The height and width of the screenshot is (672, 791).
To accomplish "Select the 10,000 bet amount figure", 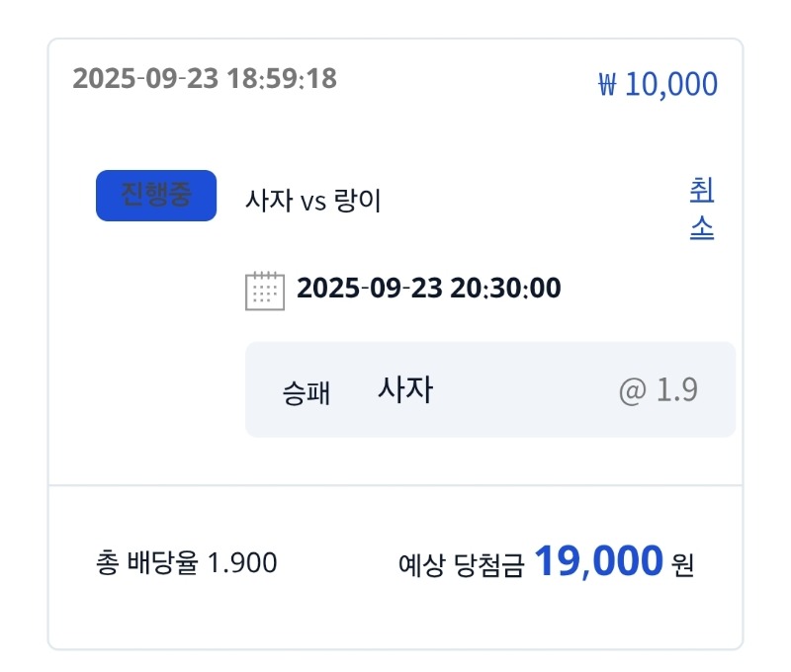I will click(671, 84).
